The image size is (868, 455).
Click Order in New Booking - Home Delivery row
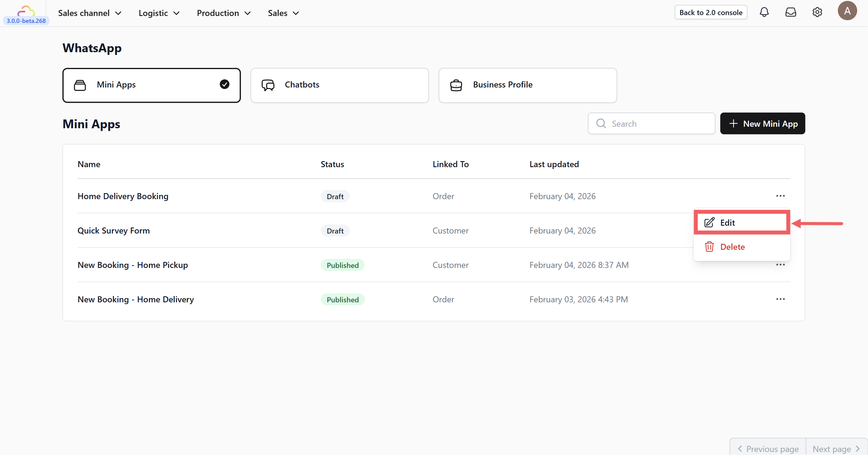click(x=443, y=300)
